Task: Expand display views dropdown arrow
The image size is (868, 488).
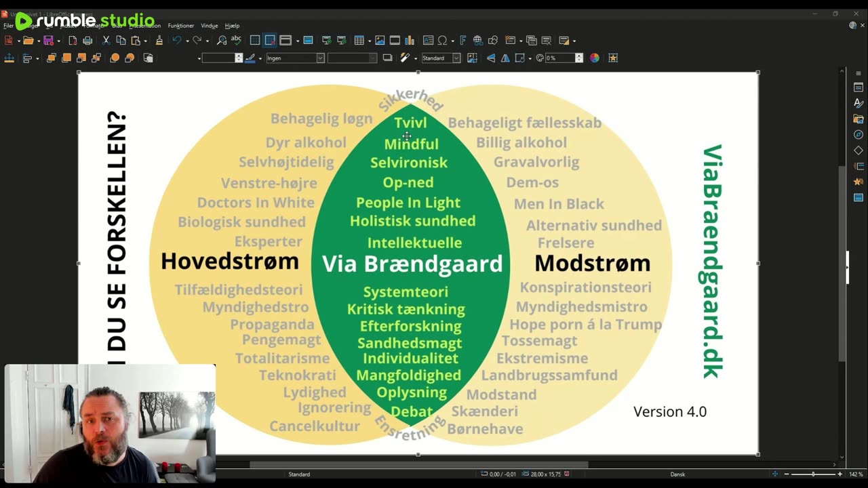Action: click(298, 41)
